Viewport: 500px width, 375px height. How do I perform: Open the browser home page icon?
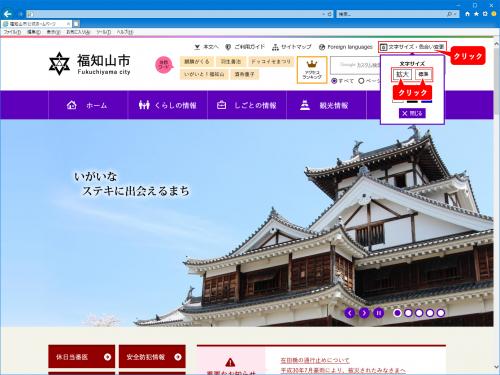coord(467,14)
